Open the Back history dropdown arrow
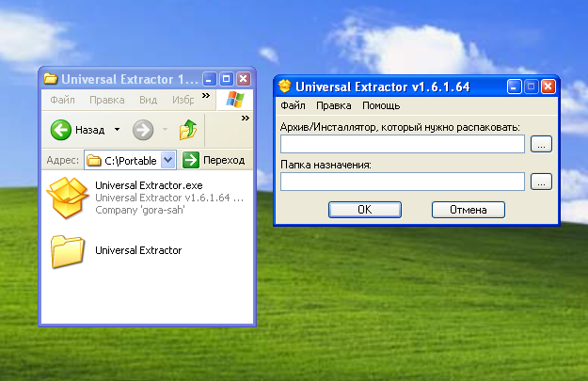 click(117, 130)
